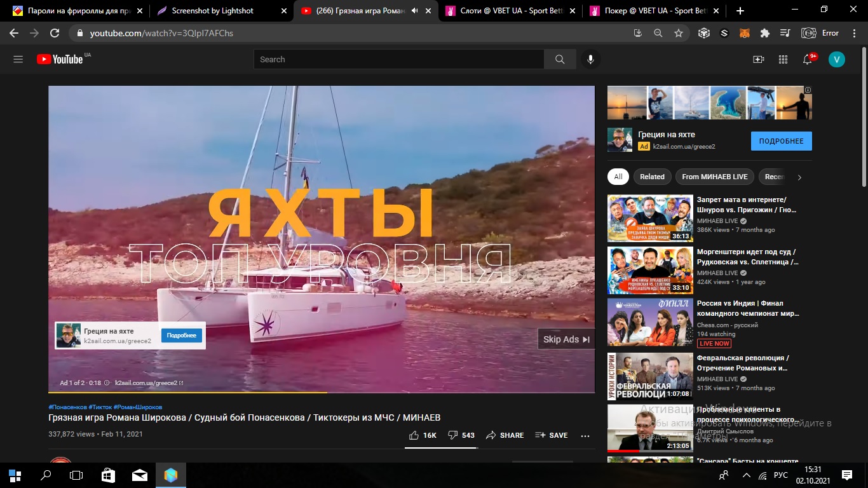
Task: Open the #Понасенков hashtag link
Action: [x=67, y=407]
